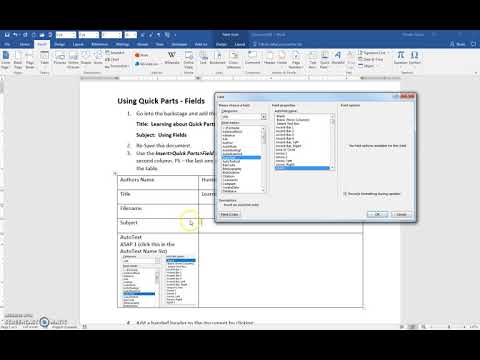Click the Filename table cell
This screenshot has height=360, width=480.
click(x=158, y=211)
